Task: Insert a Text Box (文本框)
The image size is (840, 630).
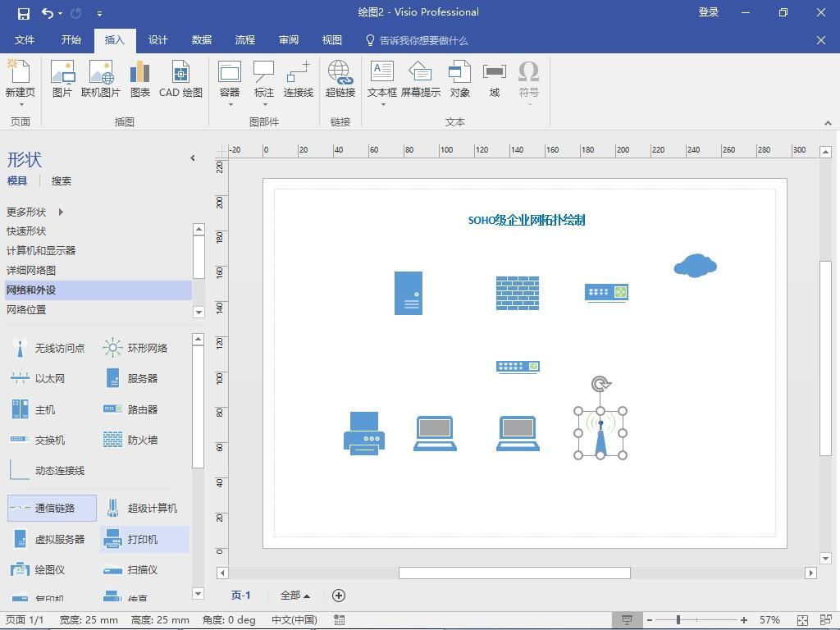Action: click(x=382, y=84)
